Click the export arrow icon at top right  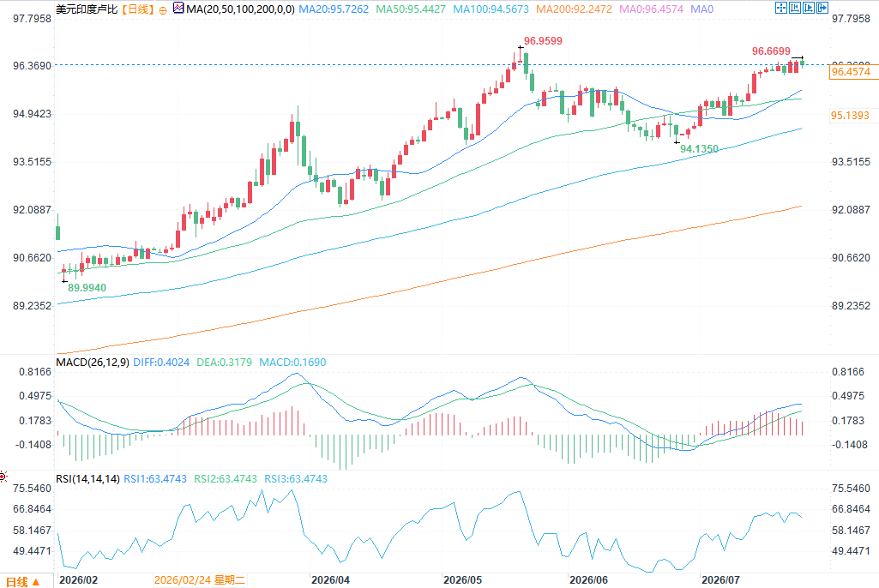(x=822, y=8)
